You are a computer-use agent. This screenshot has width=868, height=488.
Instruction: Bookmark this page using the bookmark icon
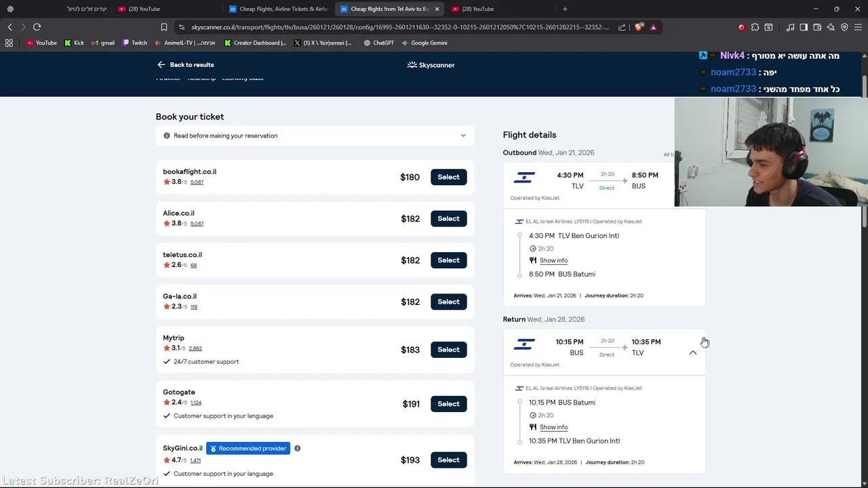pyautogui.click(x=164, y=27)
